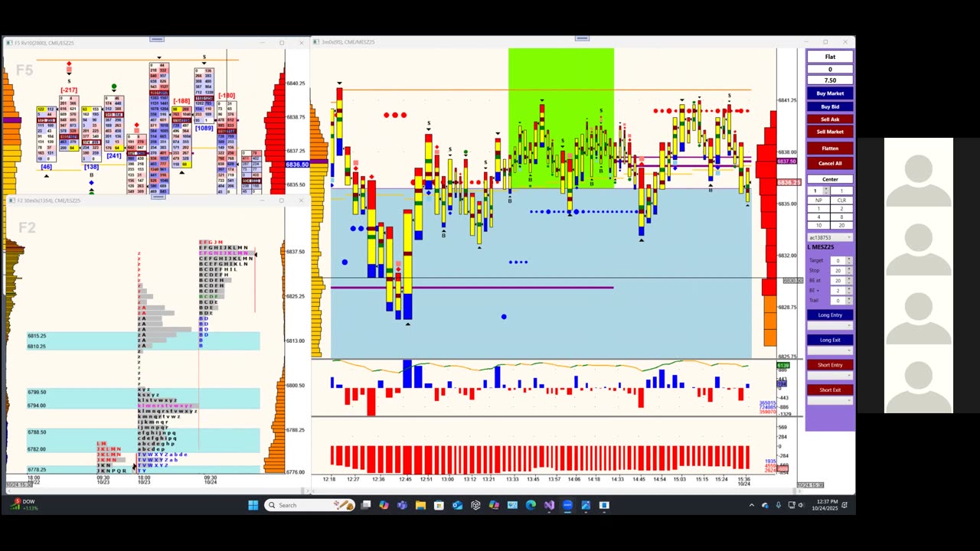Open Microsoft Store from the taskbar
The width and height of the screenshot is (980, 551).
pyautogui.click(x=439, y=505)
